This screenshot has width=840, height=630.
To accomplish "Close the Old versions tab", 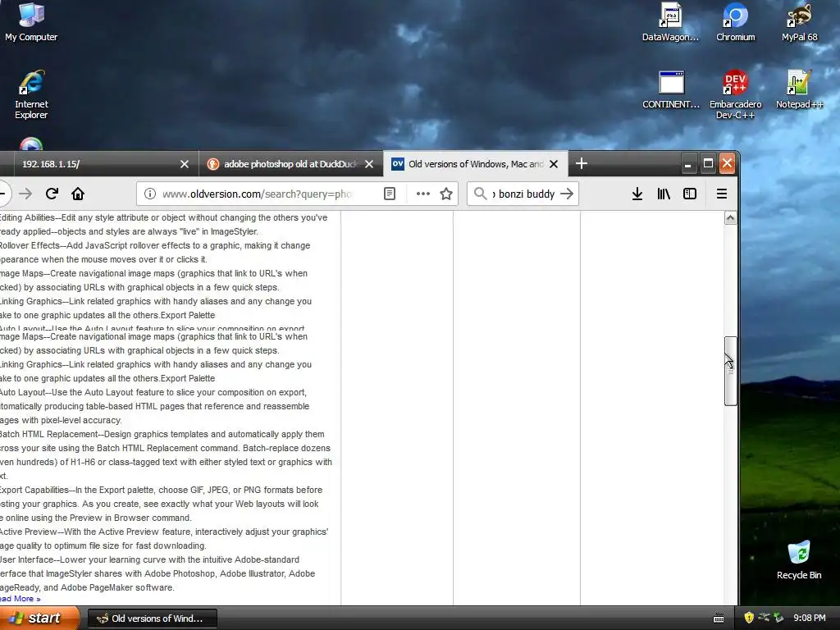I will click(554, 164).
